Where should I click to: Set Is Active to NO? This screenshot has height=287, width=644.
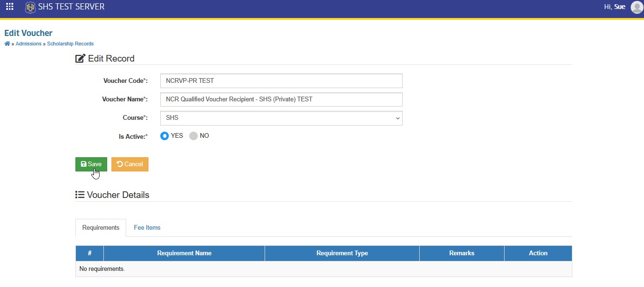(x=193, y=136)
